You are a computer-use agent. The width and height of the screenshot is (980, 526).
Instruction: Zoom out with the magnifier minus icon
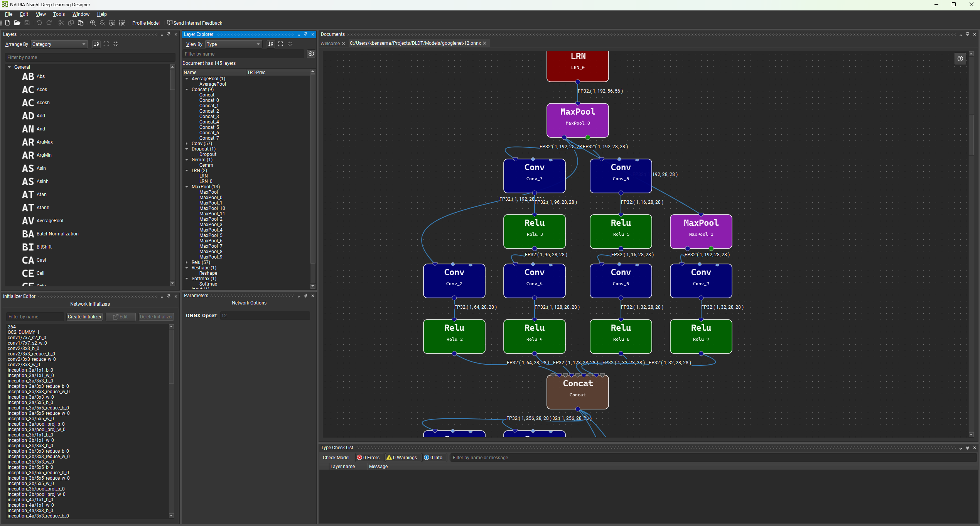(103, 23)
